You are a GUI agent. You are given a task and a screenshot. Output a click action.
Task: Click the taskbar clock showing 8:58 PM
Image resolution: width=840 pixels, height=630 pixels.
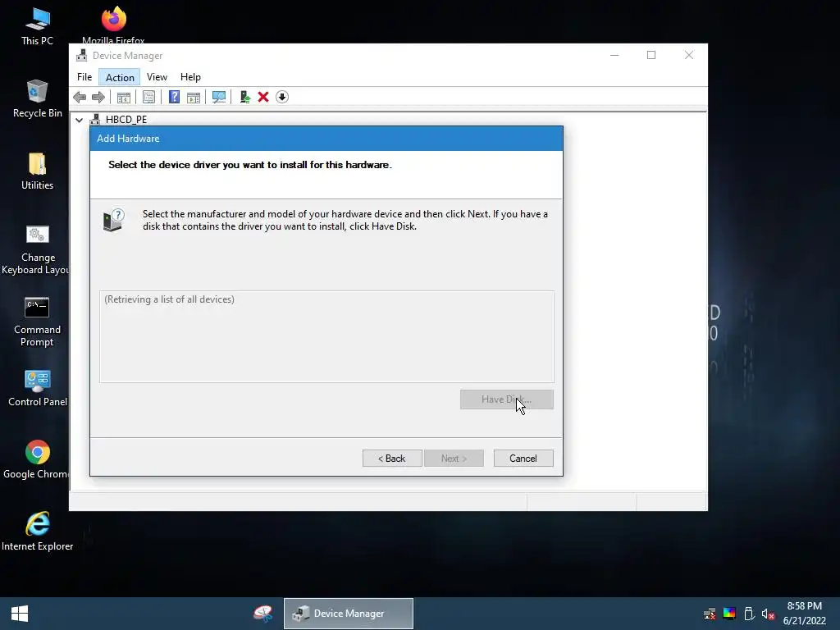[x=804, y=614]
